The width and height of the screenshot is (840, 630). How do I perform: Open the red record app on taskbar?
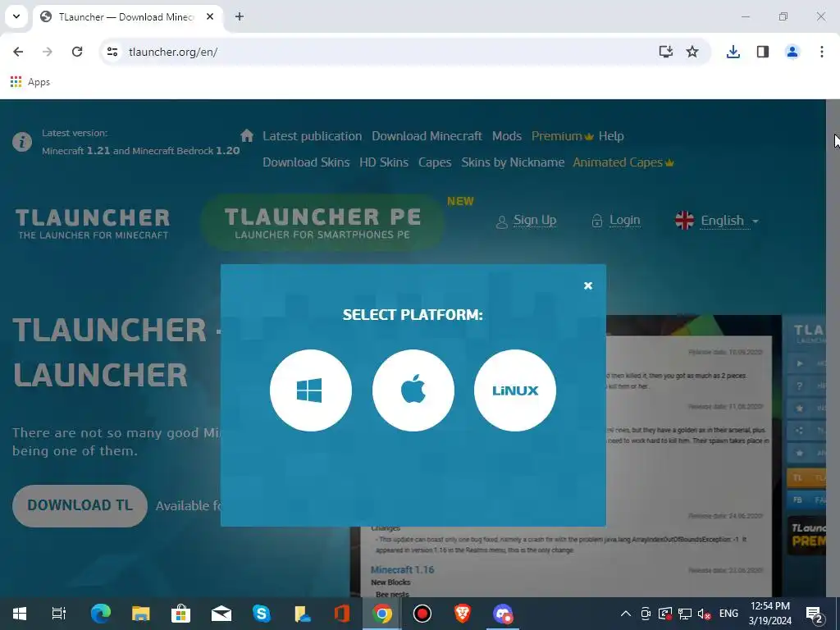[422, 614]
